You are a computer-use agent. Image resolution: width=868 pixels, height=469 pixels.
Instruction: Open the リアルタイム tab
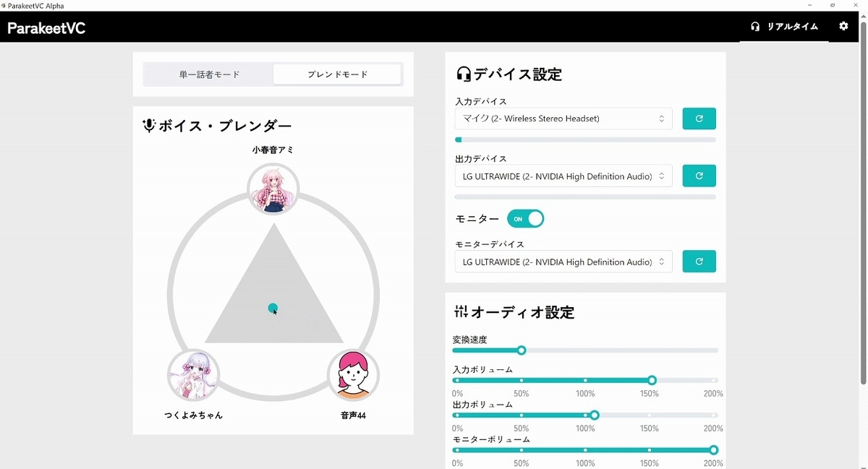click(x=785, y=27)
